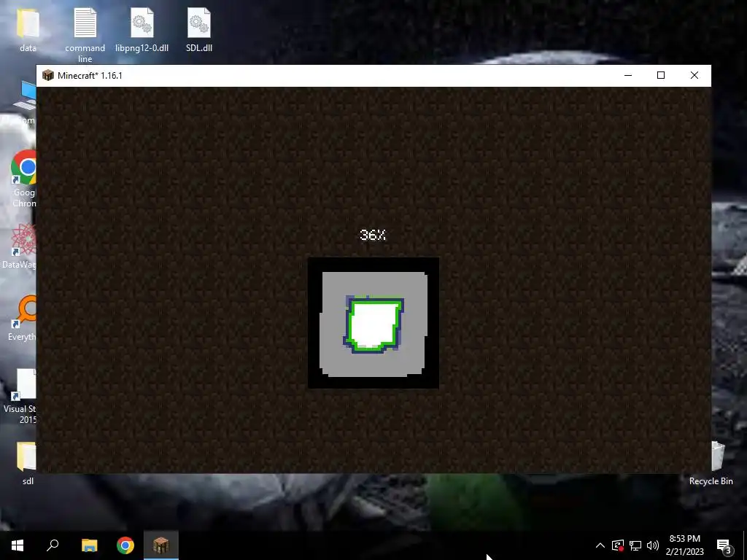Screen dimensions: 747x560
Task: Open the network status tray icon
Action: click(635, 545)
